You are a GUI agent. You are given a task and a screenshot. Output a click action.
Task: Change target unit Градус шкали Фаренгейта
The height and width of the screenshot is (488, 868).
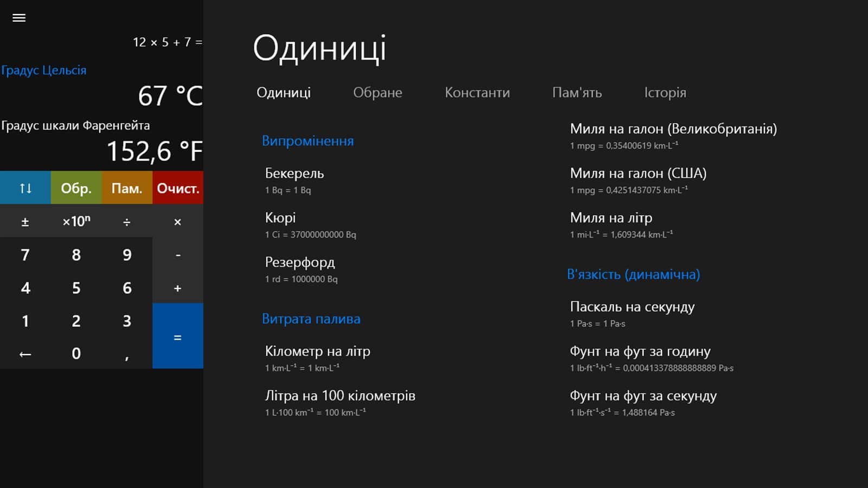75,126
